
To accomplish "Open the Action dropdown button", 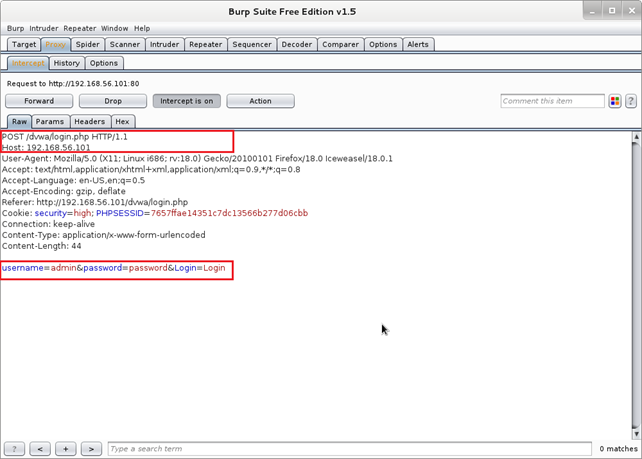I will [260, 101].
